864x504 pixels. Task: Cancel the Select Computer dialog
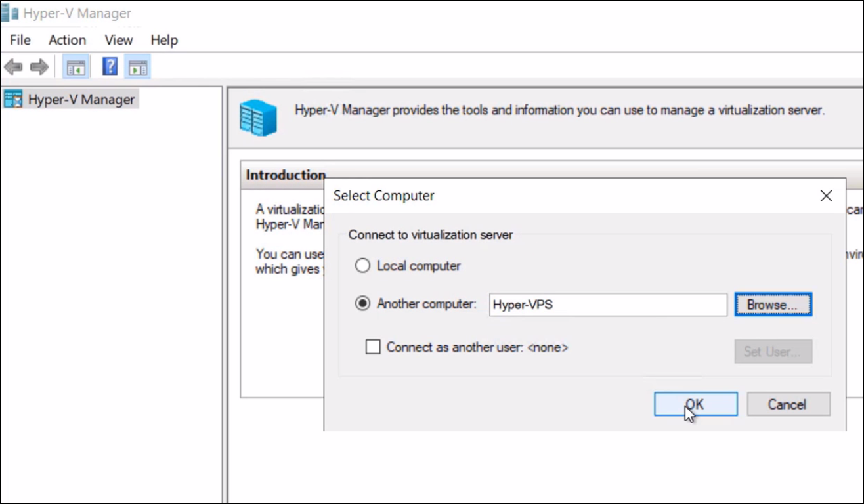[x=788, y=404]
